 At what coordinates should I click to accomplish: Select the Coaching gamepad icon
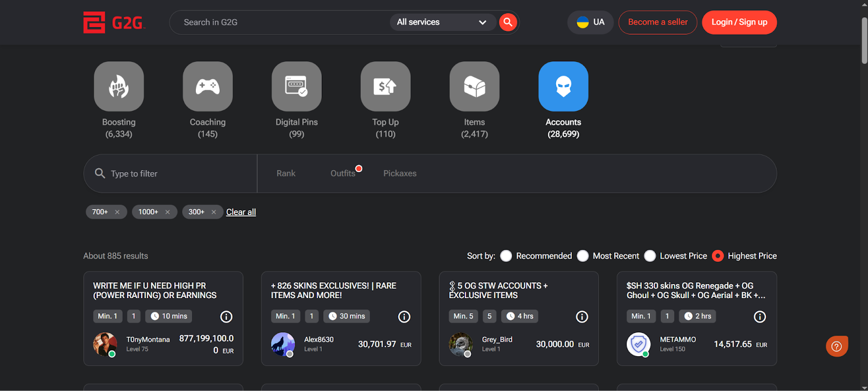[208, 86]
